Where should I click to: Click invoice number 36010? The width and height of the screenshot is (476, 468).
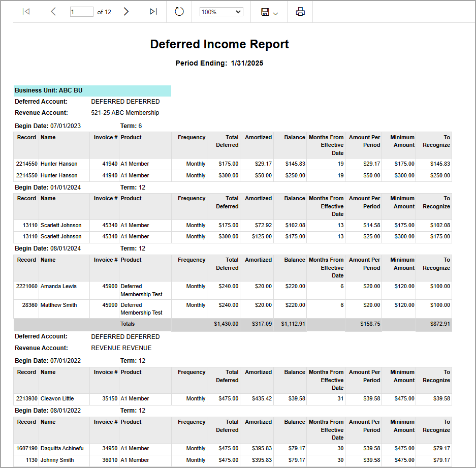coord(110,460)
